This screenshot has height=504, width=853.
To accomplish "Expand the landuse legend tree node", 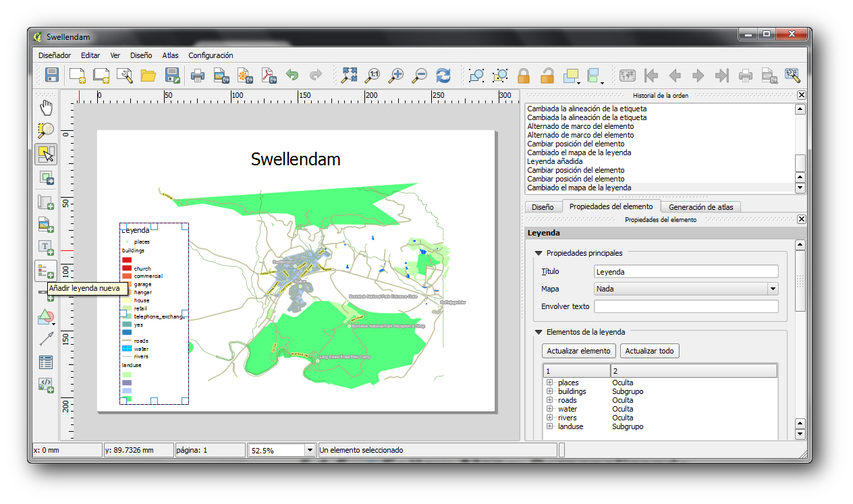I will [550, 426].
